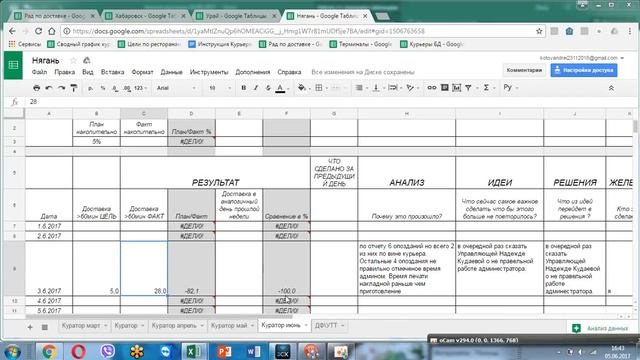
Task: Open horizontal align dropdown
Action: 361,88
